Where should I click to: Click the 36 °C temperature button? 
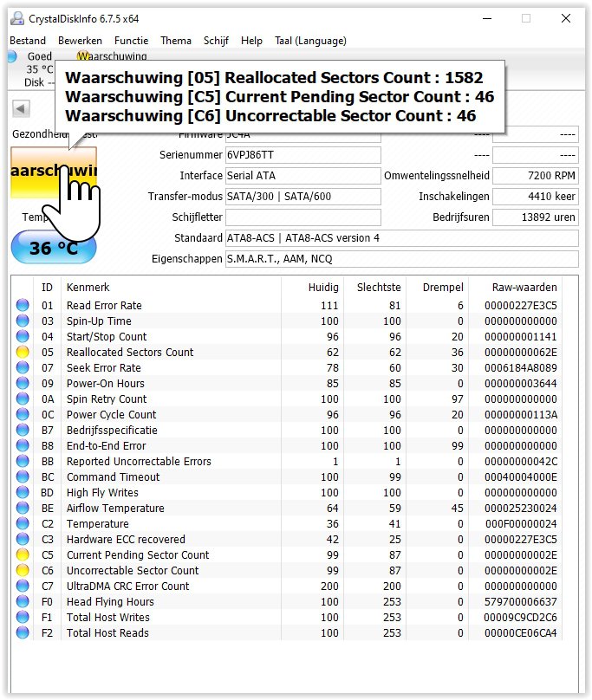tap(54, 249)
